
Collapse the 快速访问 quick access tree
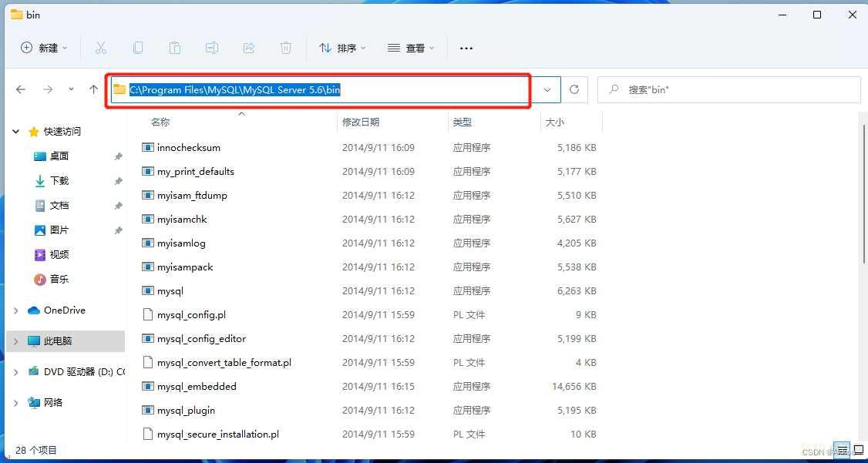[x=15, y=132]
